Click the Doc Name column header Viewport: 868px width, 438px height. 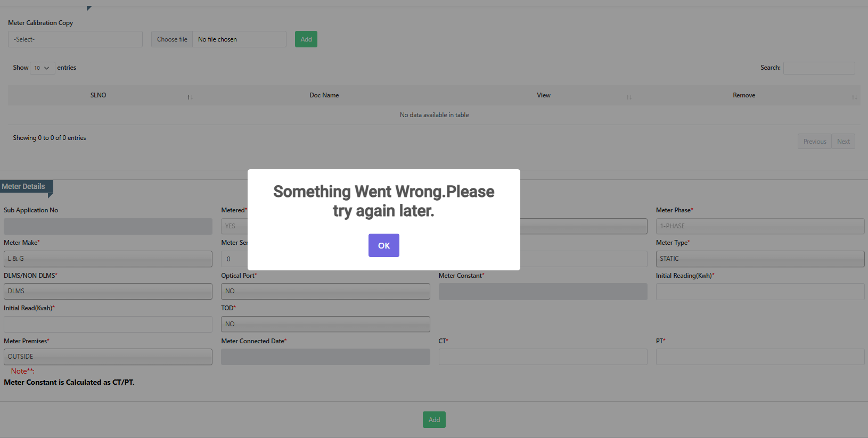coord(324,95)
